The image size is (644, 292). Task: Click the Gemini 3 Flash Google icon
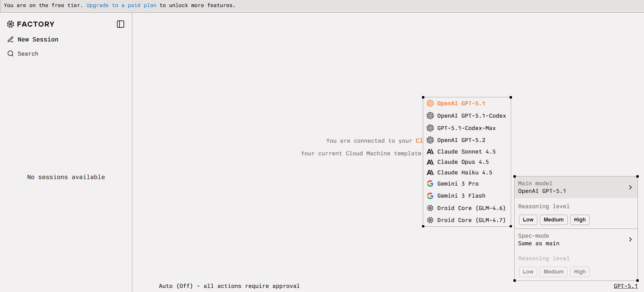(x=430, y=196)
